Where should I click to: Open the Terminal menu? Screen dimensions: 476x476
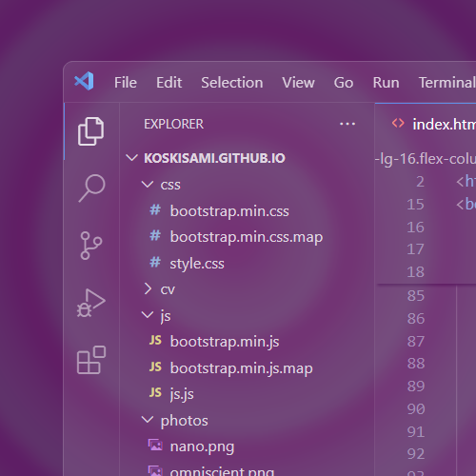click(x=447, y=83)
